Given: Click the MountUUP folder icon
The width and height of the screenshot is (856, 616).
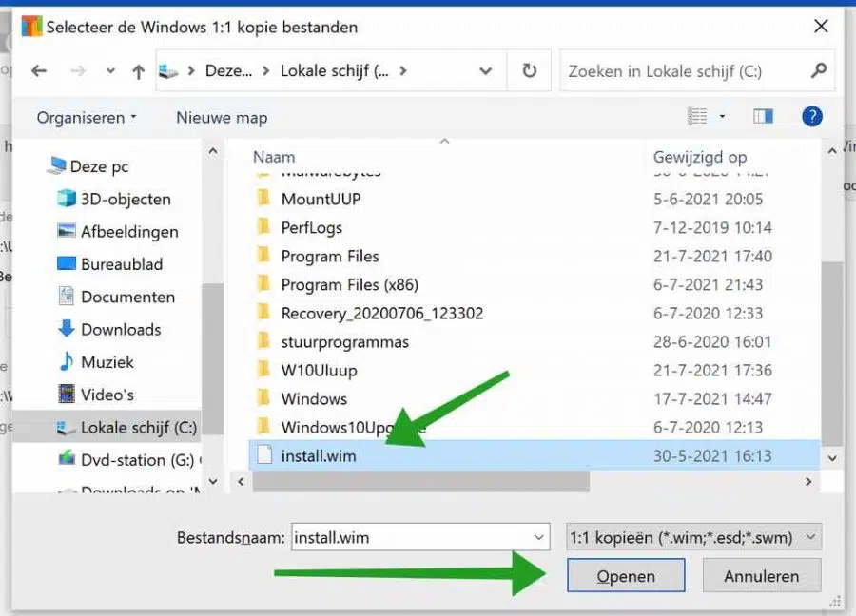Looking at the screenshot, I should click(x=263, y=198).
